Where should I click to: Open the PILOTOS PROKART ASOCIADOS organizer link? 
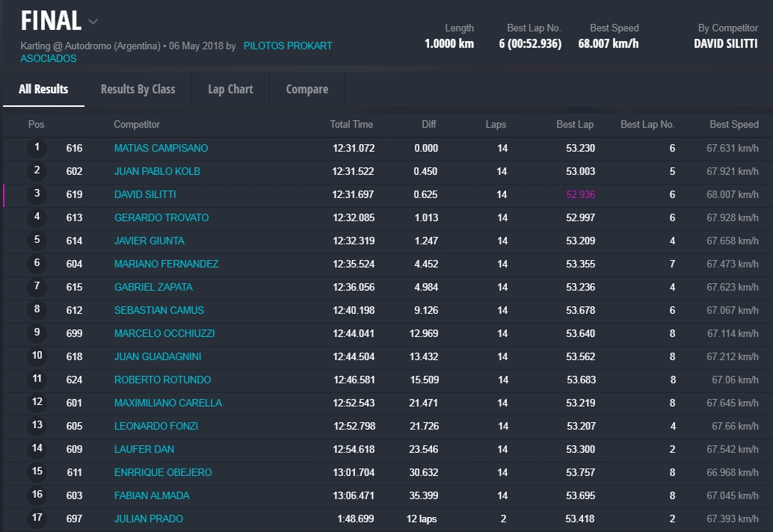[288, 46]
